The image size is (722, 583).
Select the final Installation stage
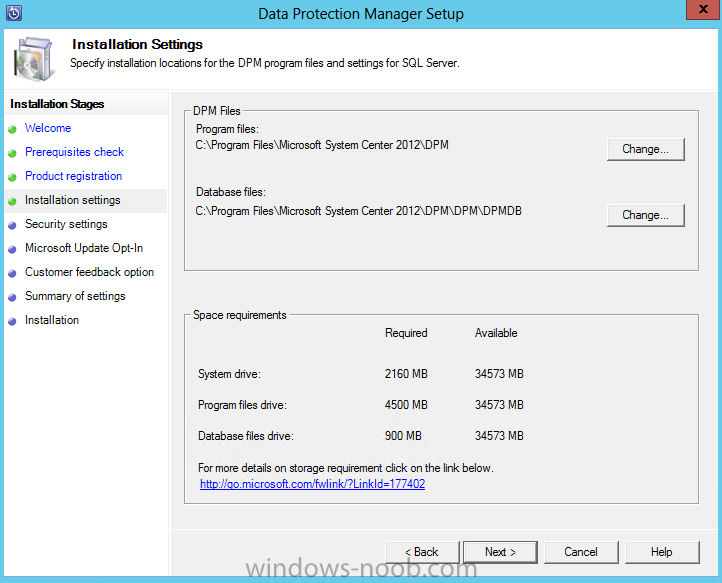click(x=52, y=320)
